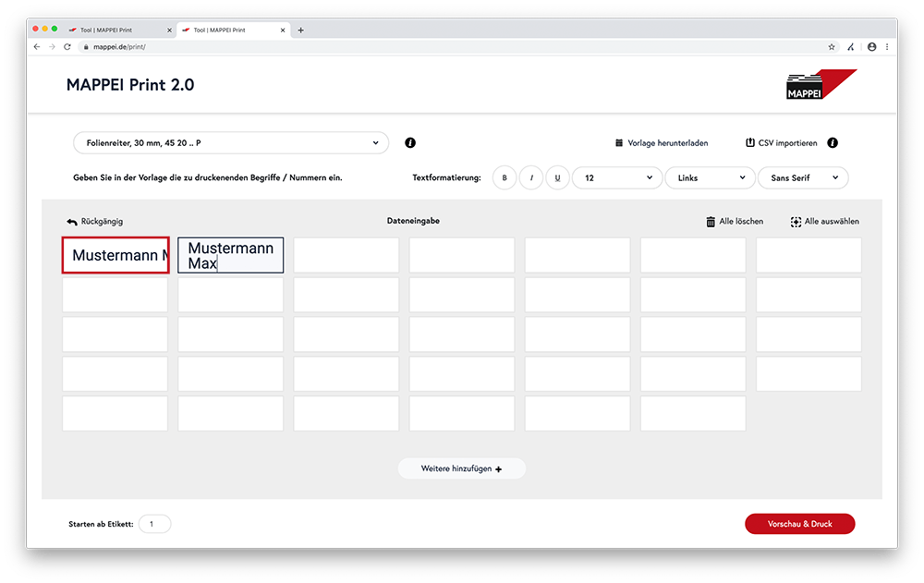This screenshot has width=924, height=583.
Task: Expand the Links text alignment dropdown
Action: 710,178
